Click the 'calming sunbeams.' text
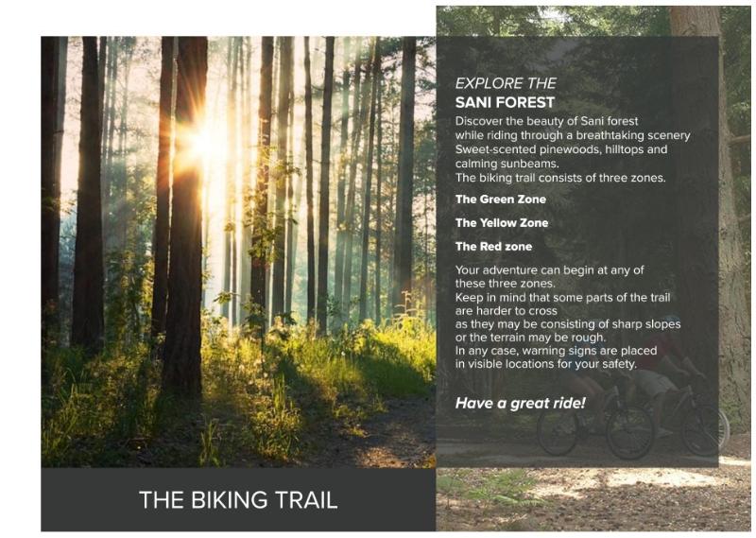This screenshot has height=538, width=756. [x=507, y=164]
